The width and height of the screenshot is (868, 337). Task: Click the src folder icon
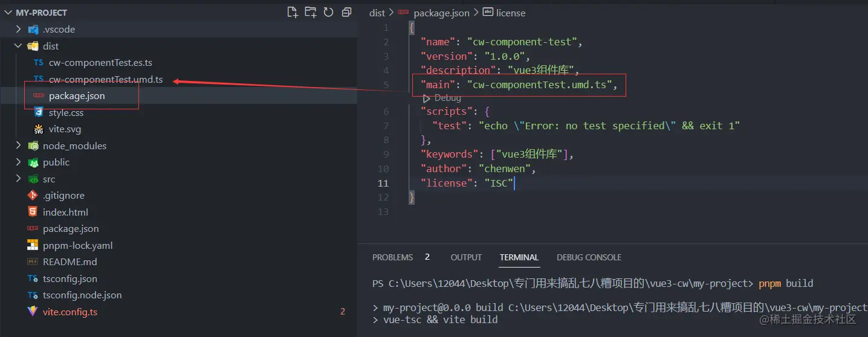[33, 179]
